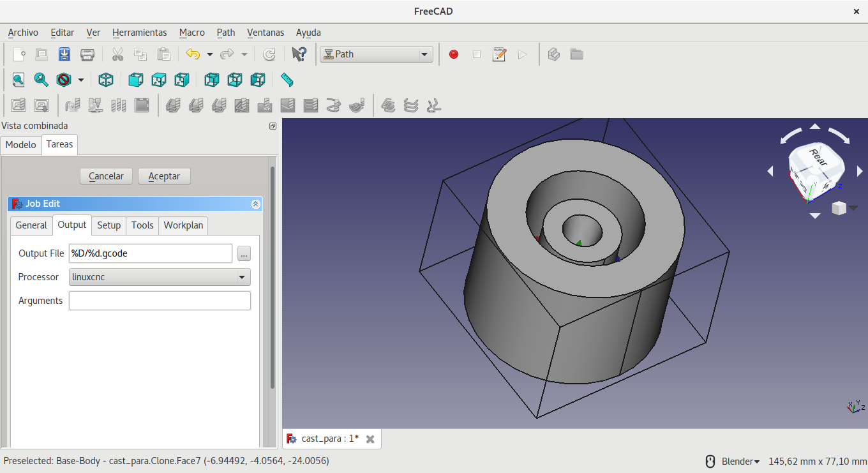The width and height of the screenshot is (868, 473).
Task: Select the isometric view cube icon
Action: 106,80
